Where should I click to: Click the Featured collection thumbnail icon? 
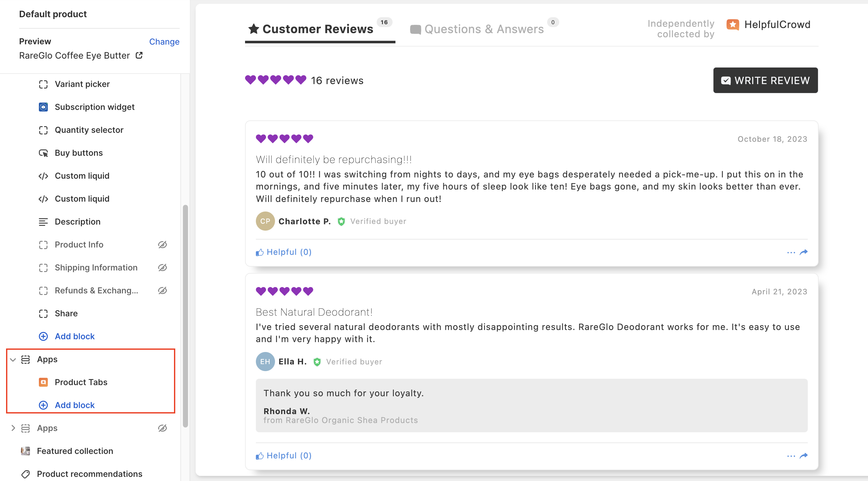pos(25,451)
